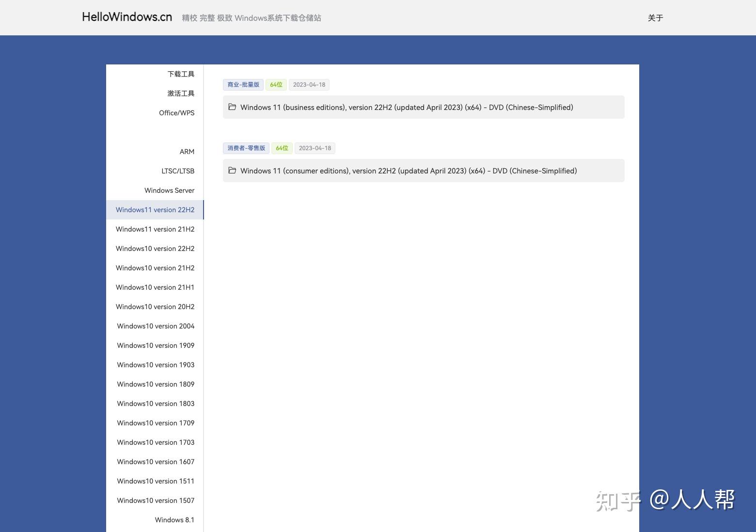Click the folder icon beside Windows 11 consumer editions
The height and width of the screenshot is (532, 756).
pyautogui.click(x=232, y=171)
